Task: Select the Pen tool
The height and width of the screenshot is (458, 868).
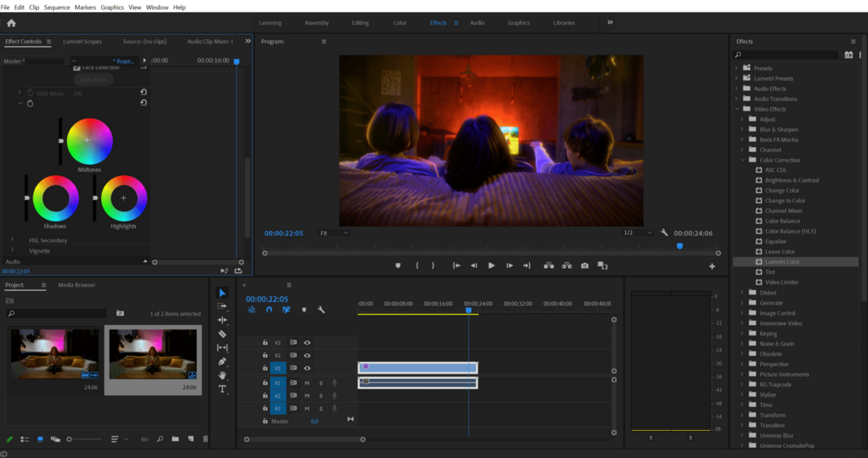Action: [x=222, y=361]
